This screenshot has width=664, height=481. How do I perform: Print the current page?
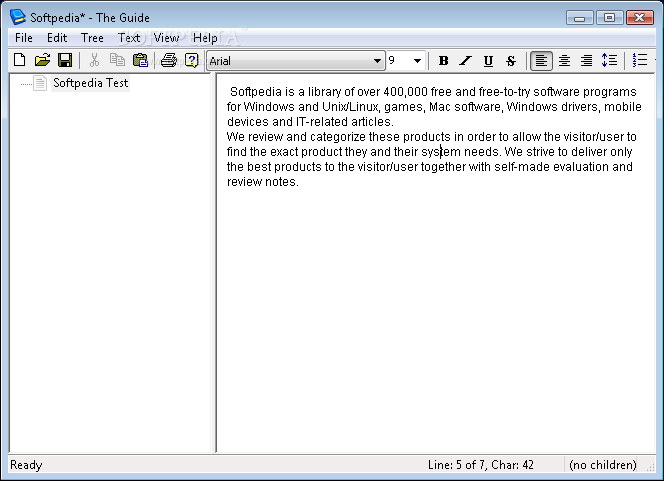pyautogui.click(x=169, y=60)
